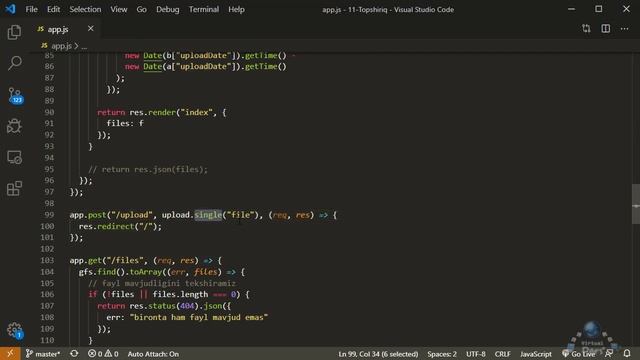Click the master branch indicator
Image resolution: width=640 pixels, height=360 pixels.
(43, 354)
